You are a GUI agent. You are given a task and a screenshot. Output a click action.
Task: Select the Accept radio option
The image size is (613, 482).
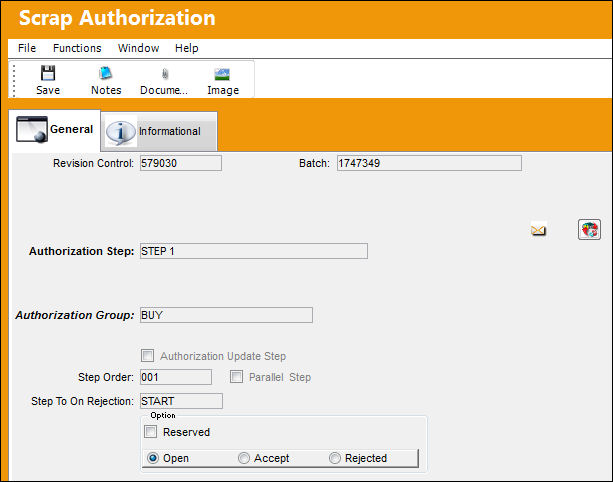point(244,458)
